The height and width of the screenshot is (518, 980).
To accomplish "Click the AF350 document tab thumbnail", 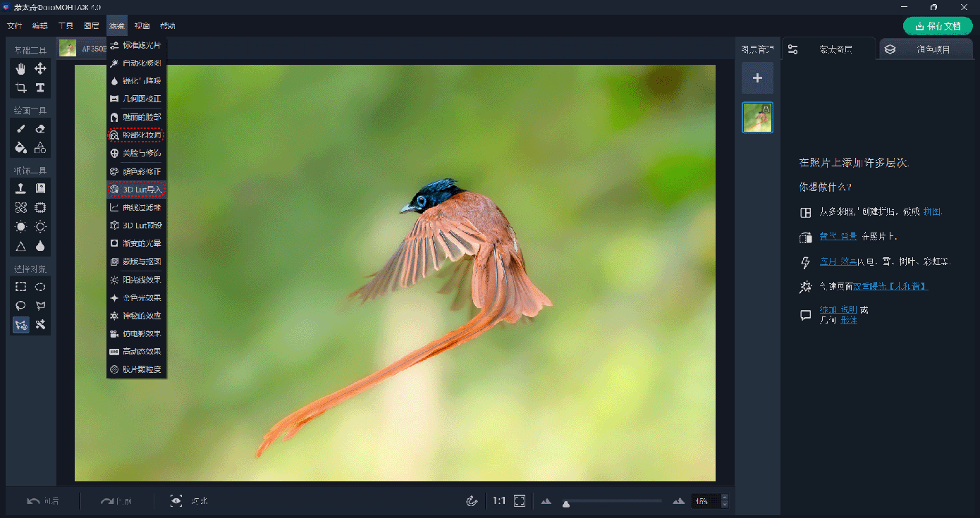I will [68, 48].
